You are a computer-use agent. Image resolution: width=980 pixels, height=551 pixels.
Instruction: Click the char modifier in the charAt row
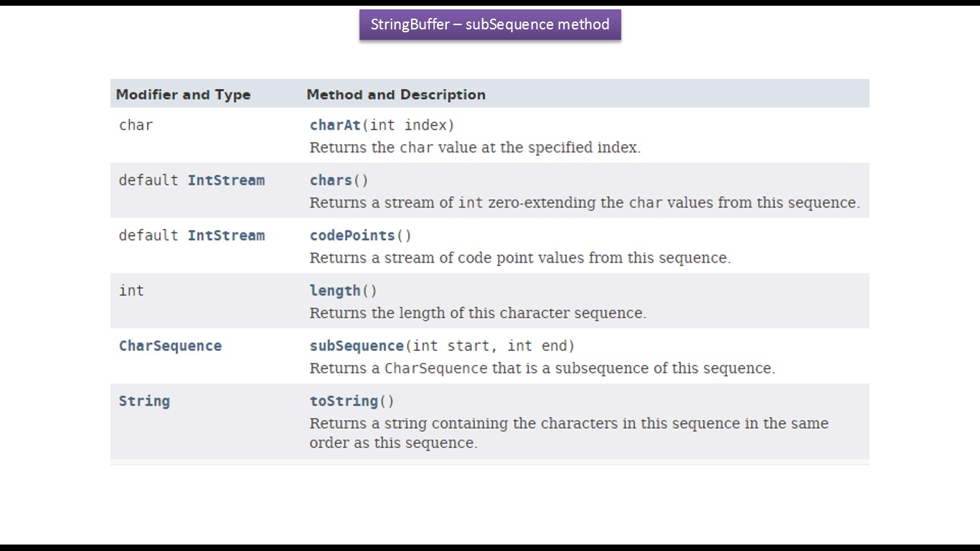point(136,125)
